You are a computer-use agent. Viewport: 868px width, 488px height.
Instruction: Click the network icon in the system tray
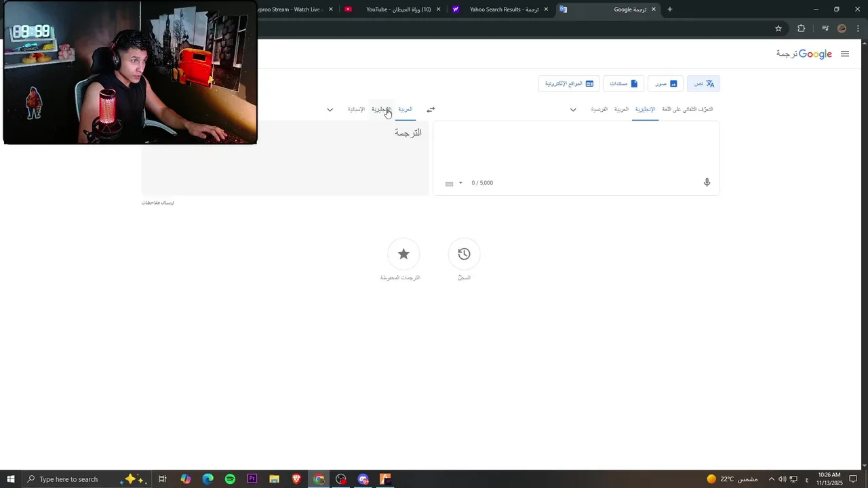pyautogui.click(x=793, y=479)
